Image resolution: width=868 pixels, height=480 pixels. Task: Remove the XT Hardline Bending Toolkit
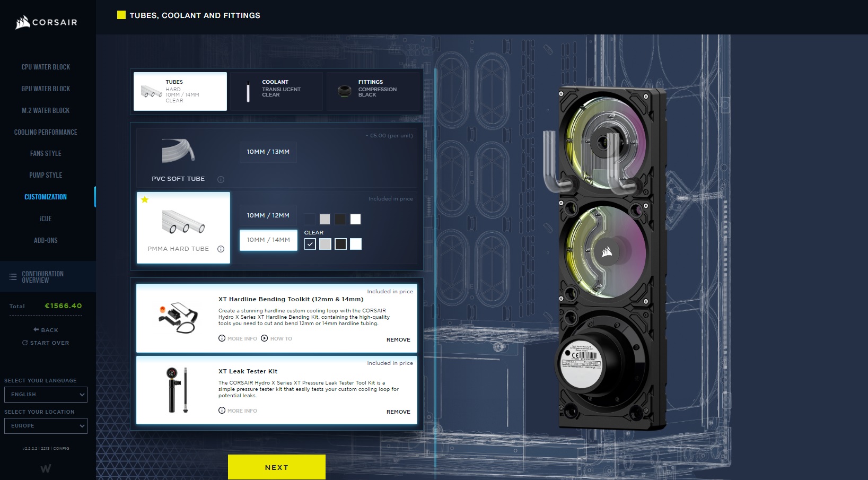point(398,339)
